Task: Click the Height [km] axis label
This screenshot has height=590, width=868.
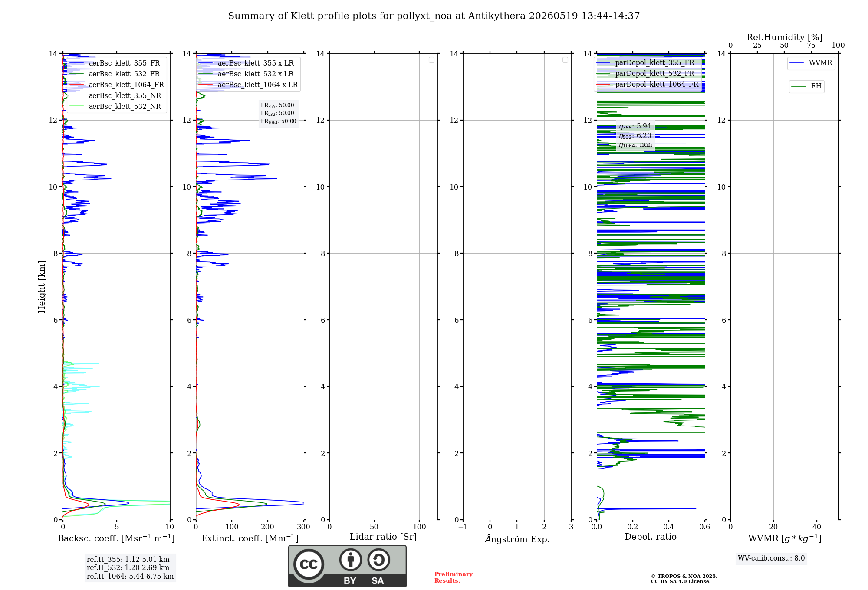Action: (42, 287)
